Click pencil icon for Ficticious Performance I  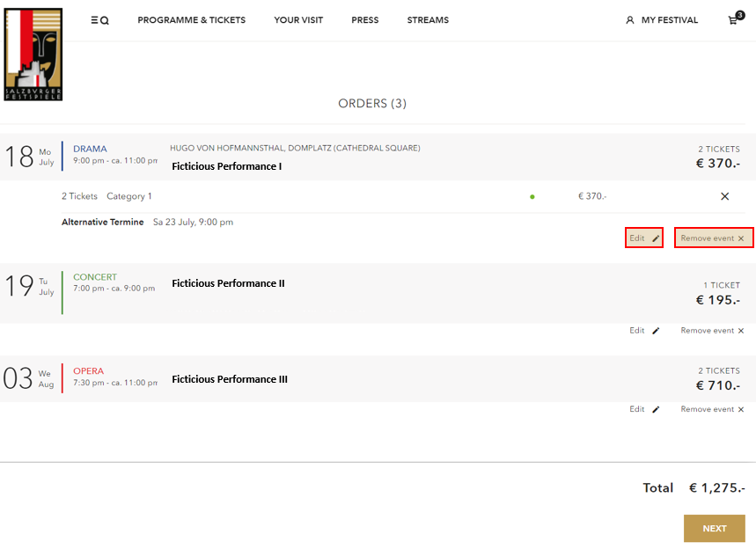(x=656, y=238)
